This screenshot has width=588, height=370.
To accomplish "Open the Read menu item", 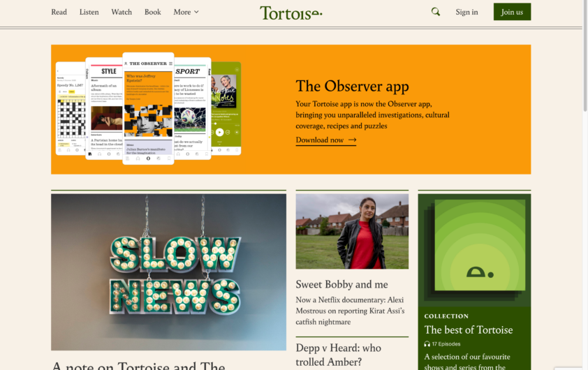I will [x=59, y=12].
